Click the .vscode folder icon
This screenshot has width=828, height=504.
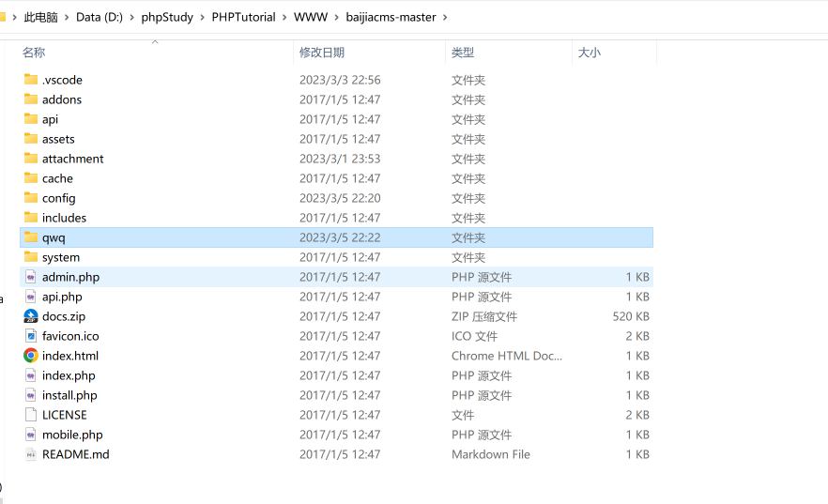[x=31, y=80]
